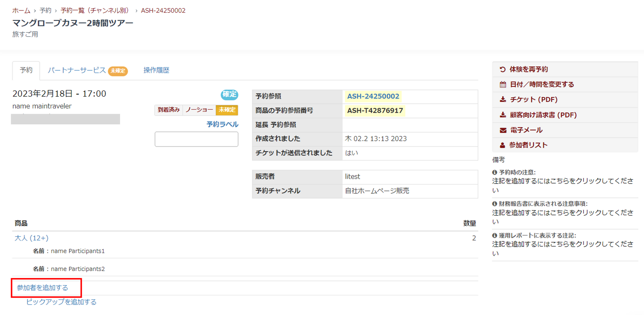The image size is (644, 315).
Task: Click the 参加者を追加する link
Action: (43, 288)
